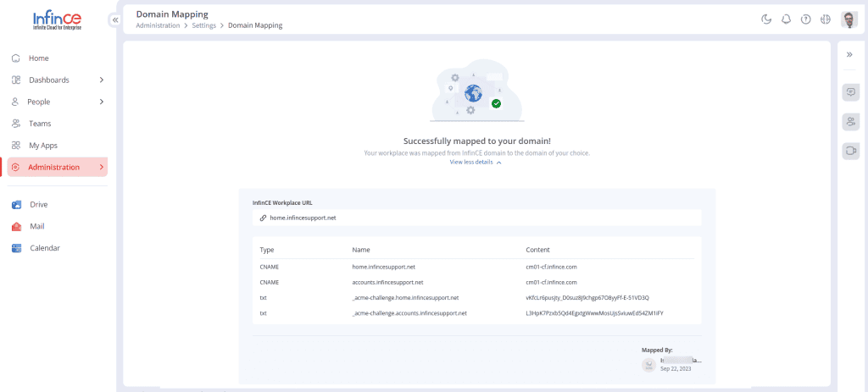
Task: Click Mapped By user avatar icon
Action: [648, 364]
